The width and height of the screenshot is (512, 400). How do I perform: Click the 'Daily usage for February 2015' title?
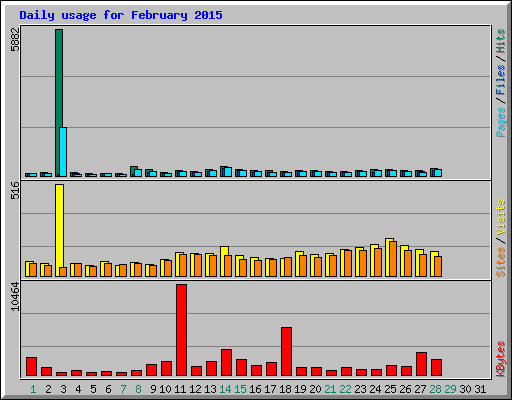pyautogui.click(x=121, y=15)
